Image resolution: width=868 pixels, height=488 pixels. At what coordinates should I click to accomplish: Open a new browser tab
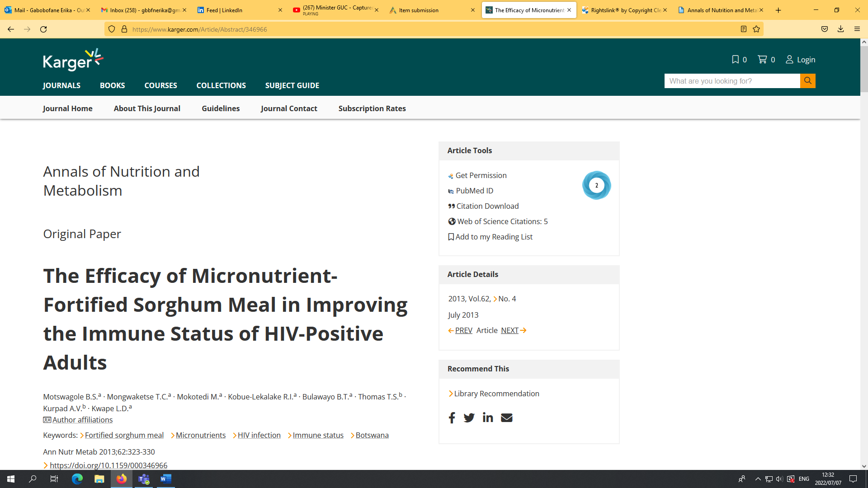click(778, 10)
